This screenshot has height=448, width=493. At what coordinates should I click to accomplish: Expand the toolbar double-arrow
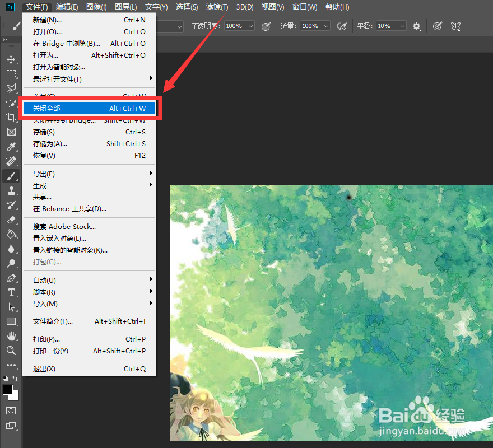[5, 40]
